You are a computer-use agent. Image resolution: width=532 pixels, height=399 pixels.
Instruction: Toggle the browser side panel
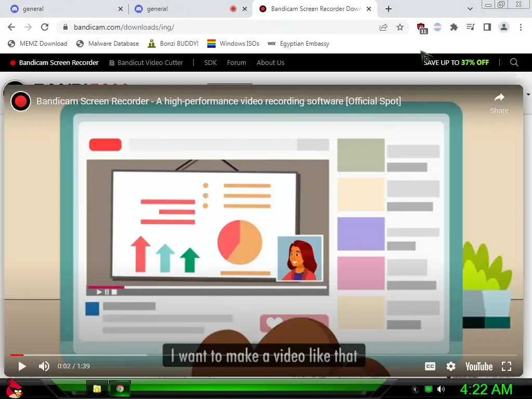tap(487, 27)
